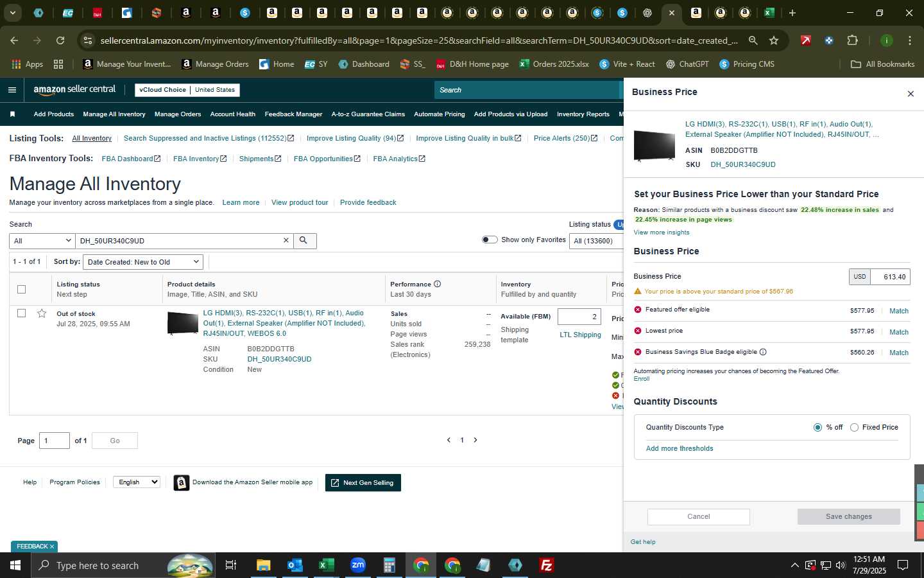Open Automate Pricing menu item
The image size is (924, 578).
440,114
